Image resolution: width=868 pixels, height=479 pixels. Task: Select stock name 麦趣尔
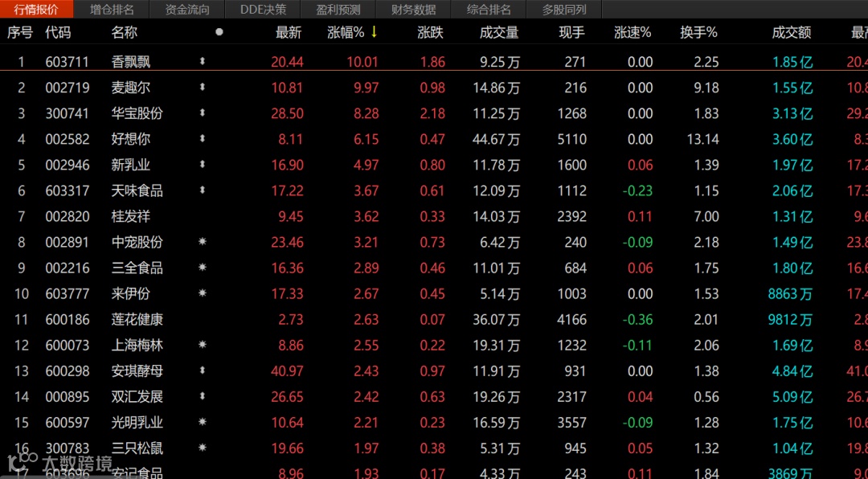coord(131,88)
